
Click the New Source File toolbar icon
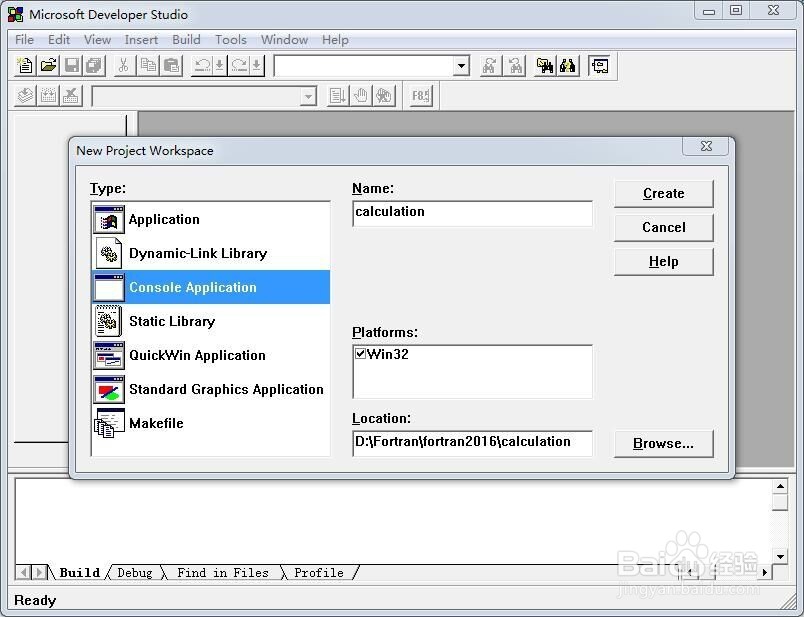tap(25, 66)
